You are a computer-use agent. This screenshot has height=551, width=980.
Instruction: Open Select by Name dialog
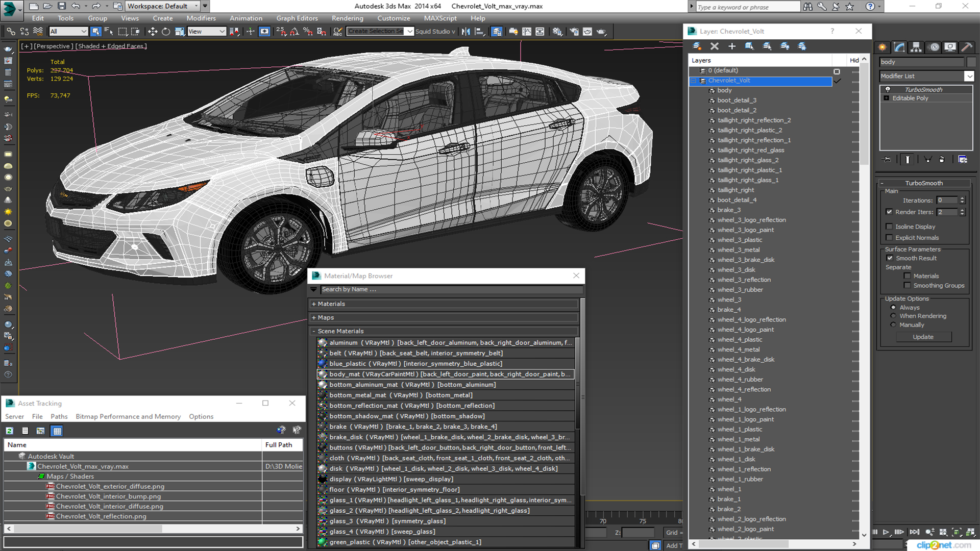click(109, 32)
